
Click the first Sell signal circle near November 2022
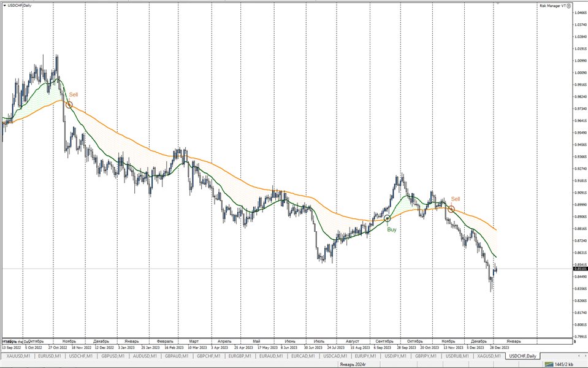click(69, 105)
